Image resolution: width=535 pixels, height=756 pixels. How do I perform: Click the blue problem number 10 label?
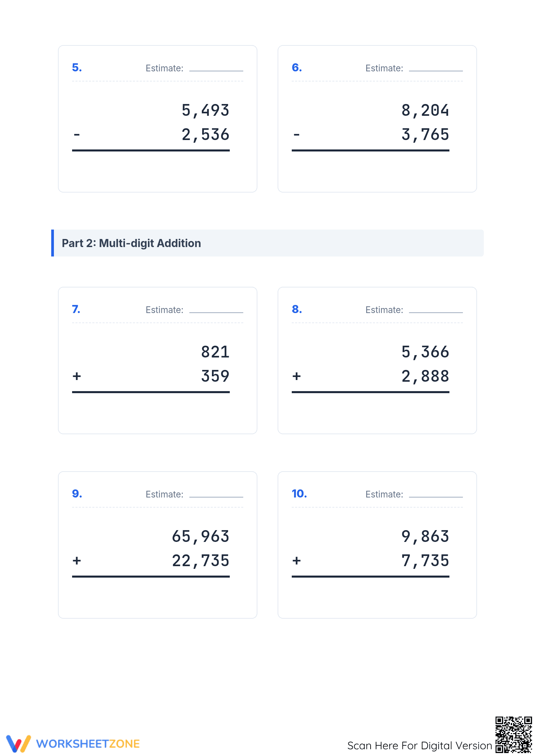coord(299,493)
